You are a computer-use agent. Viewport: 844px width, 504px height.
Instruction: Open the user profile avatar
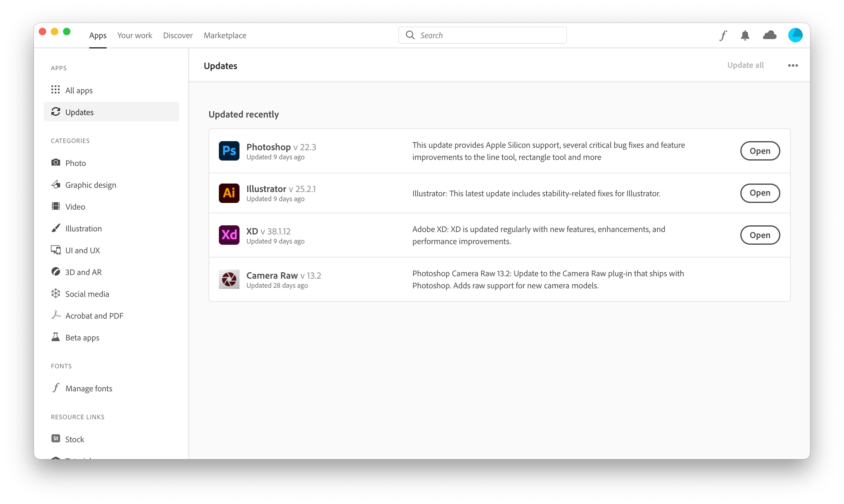(795, 35)
